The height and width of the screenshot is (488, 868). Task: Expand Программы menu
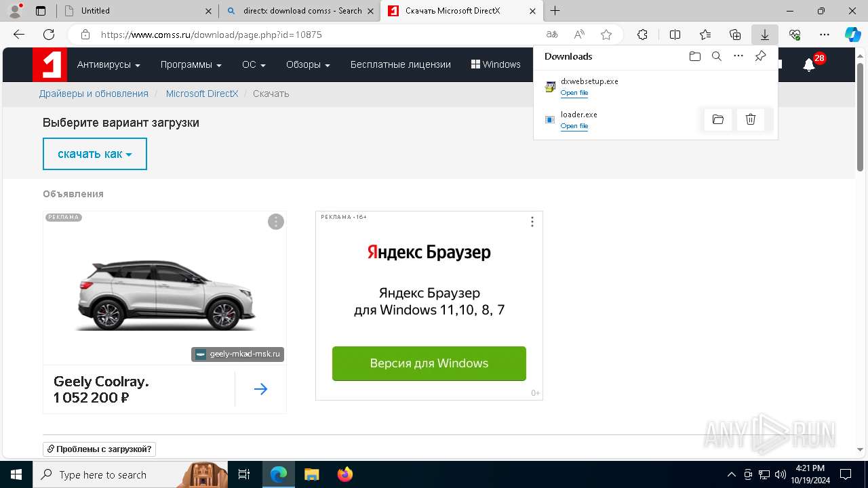click(191, 64)
